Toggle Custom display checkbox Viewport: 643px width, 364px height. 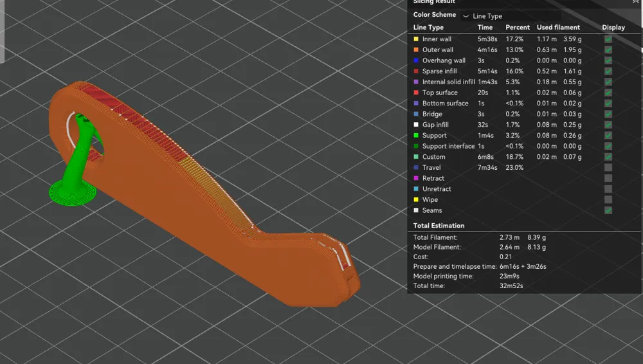pyautogui.click(x=608, y=157)
